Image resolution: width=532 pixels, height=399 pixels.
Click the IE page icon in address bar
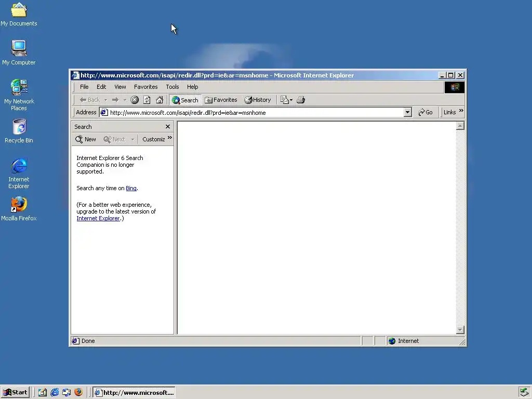click(104, 112)
